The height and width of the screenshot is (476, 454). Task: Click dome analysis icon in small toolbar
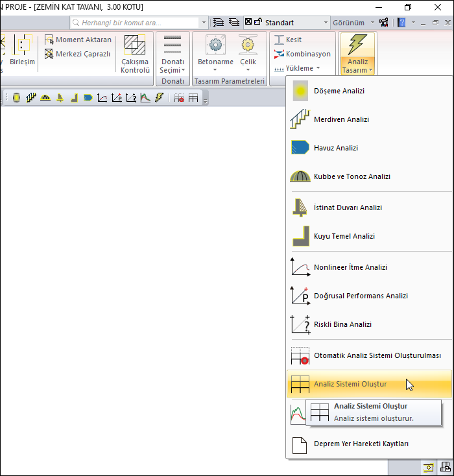click(x=45, y=98)
